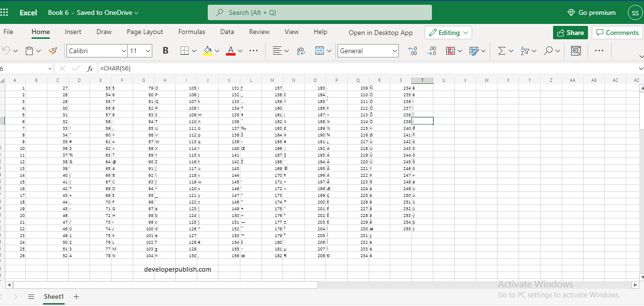Toggle Wrap Text on the selected cell

tap(301, 51)
